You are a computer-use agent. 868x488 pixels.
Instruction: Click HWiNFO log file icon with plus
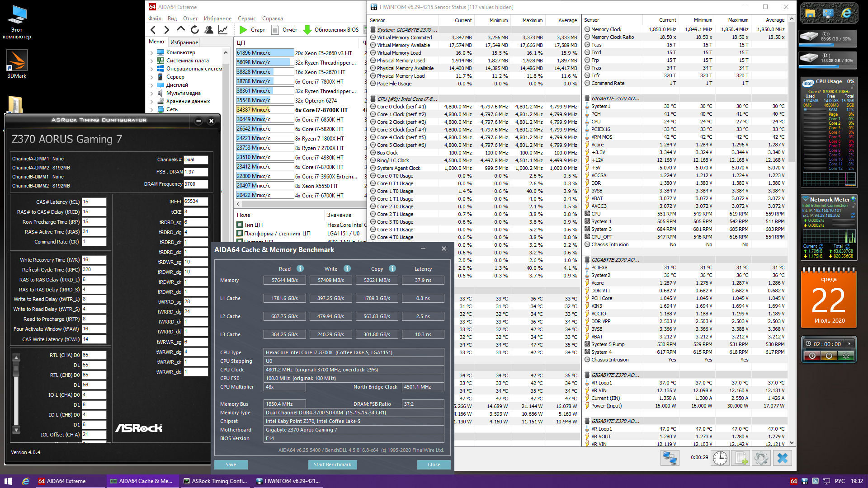point(741,458)
